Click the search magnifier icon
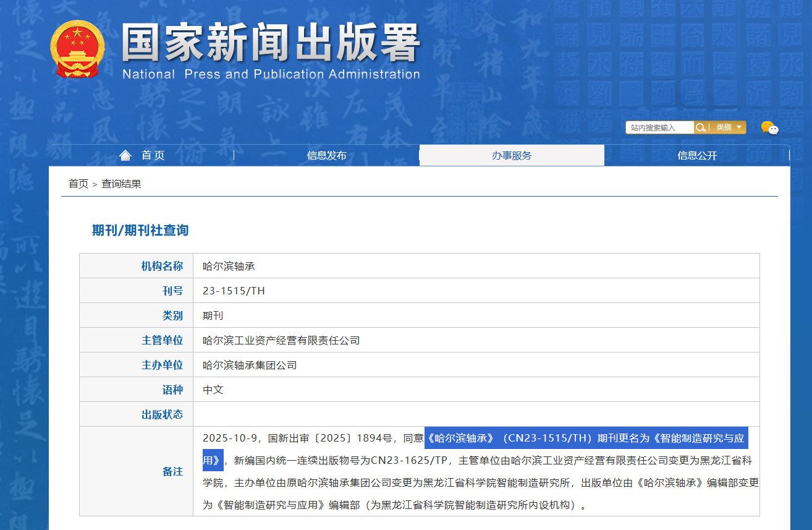Viewport: 812px width, 530px height. 700,127
